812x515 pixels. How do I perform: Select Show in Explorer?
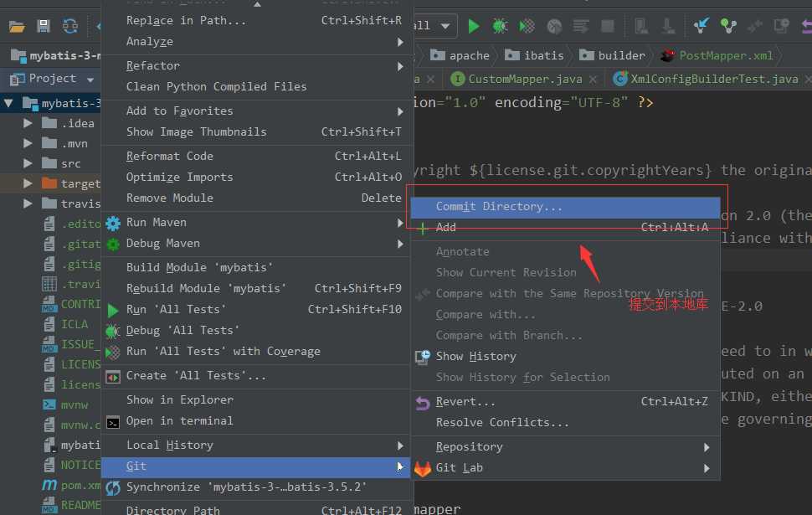point(256,400)
